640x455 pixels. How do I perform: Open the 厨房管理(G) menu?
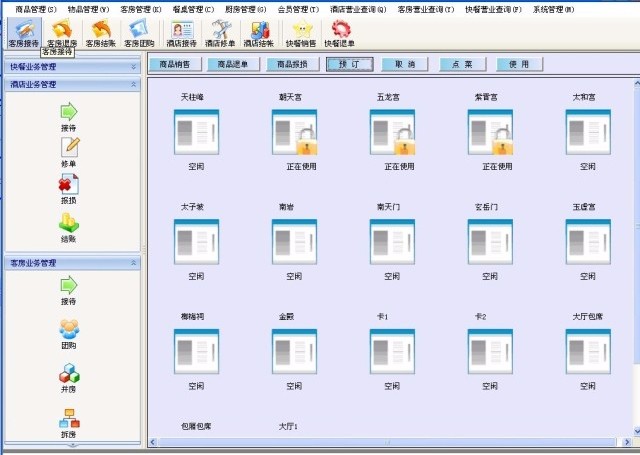click(x=245, y=9)
